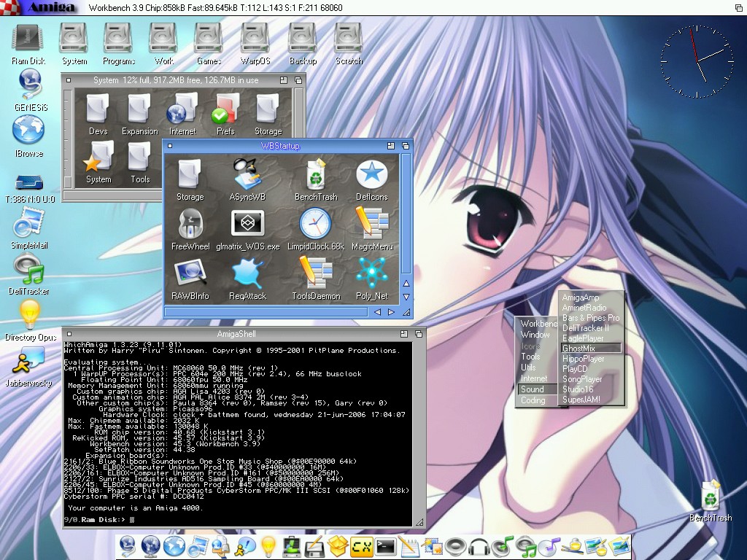This screenshot has width=747, height=560.
Task: Open the Games drive icon
Action: pos(209,44)
